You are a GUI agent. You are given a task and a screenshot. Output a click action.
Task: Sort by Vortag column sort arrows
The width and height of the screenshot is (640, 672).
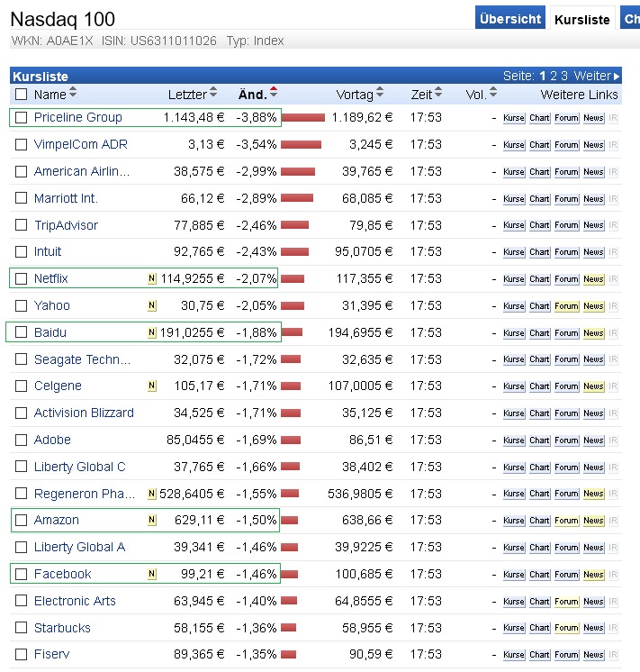coord(380,94)
